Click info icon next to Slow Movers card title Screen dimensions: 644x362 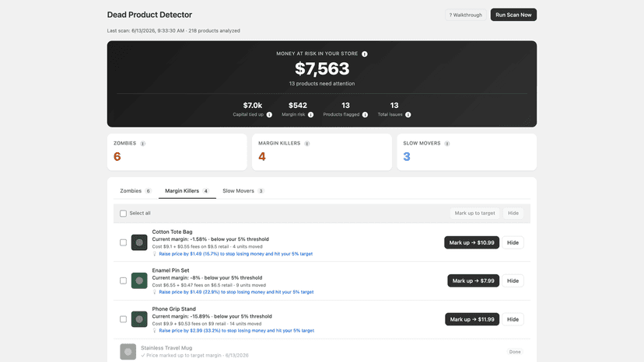[x=447, y=144]
